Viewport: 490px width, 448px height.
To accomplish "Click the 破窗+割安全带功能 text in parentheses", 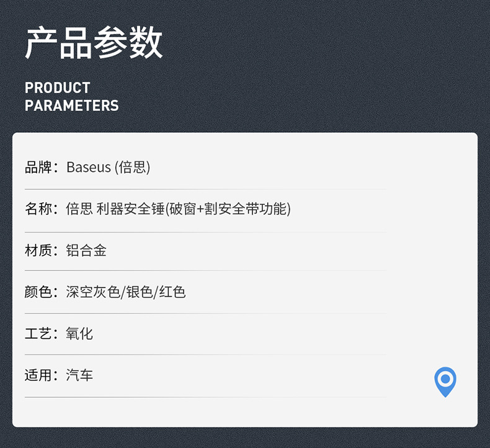I will point(228,209).
